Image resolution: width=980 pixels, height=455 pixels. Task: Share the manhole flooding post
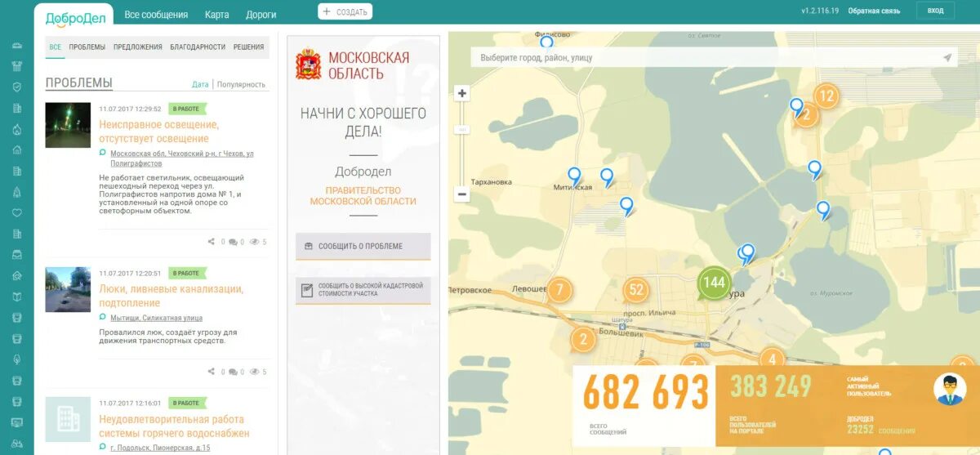click(x=212, y=372)
